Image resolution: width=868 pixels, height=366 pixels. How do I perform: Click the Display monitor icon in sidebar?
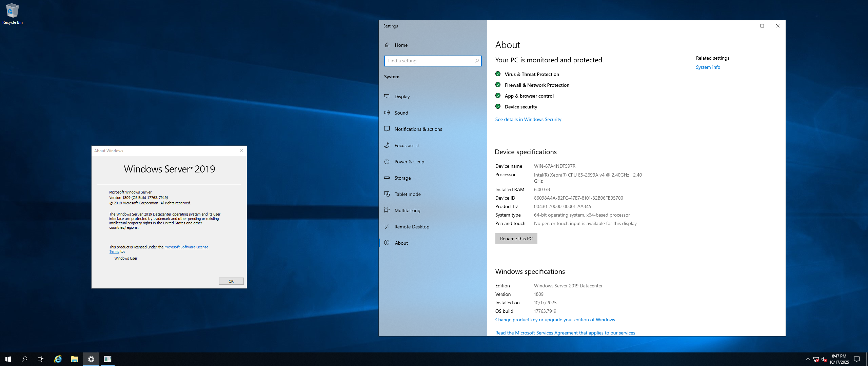(x=387, y=97)
